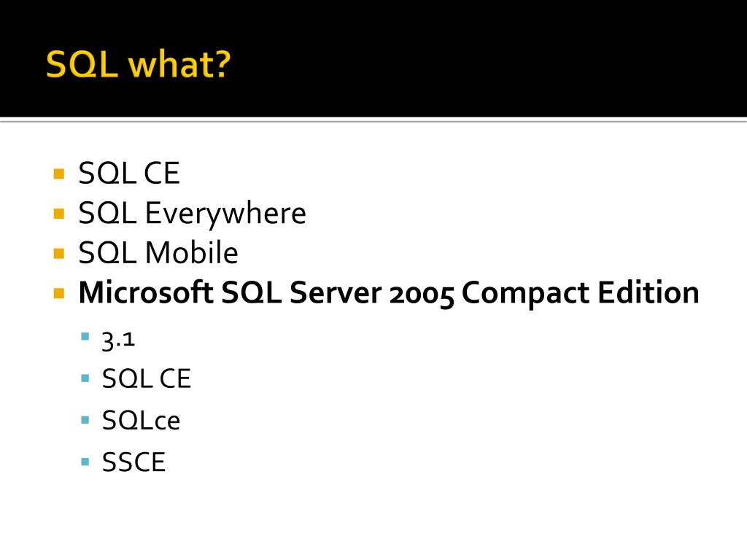
Task: Click the "SSCE" sub-bullet text
Action: pos(134,462)
